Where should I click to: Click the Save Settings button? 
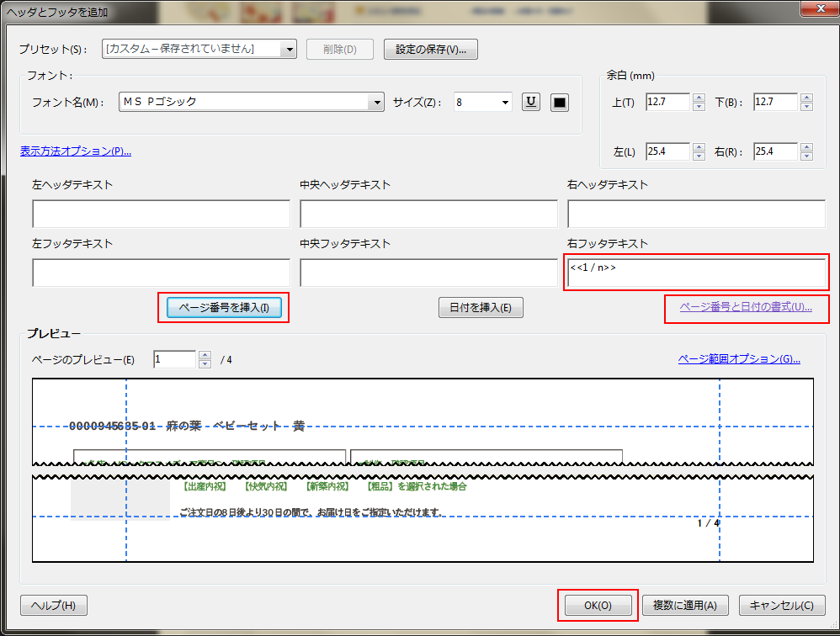tap(431, 50)
